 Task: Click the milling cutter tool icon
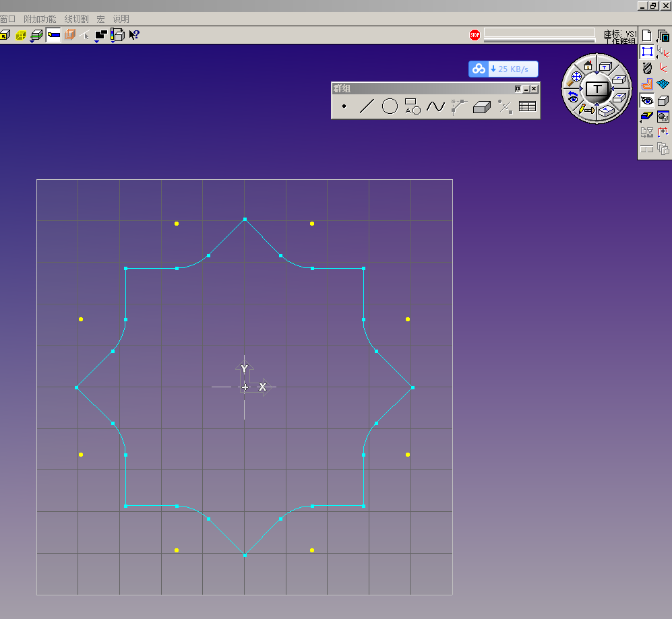647,68
